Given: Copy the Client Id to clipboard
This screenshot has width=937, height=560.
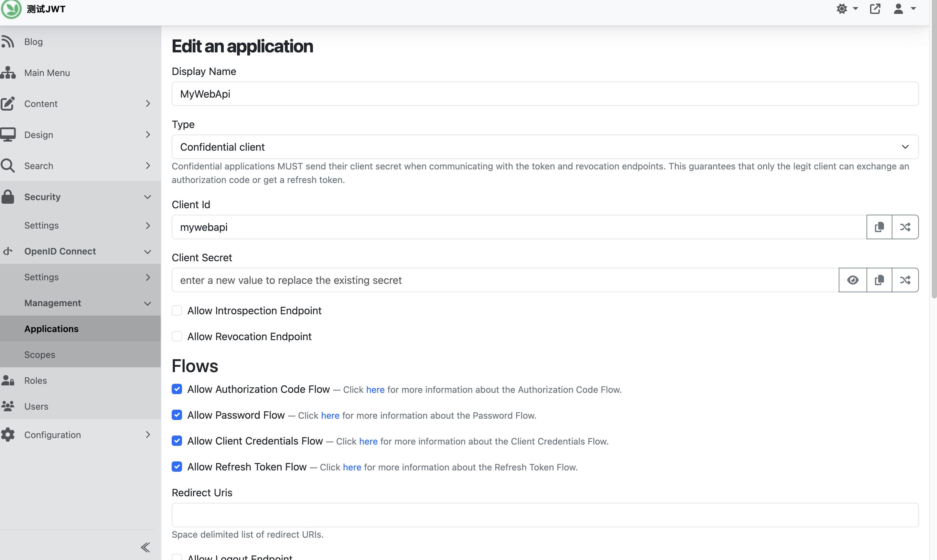Looking at the screenshot, I should (x=879, y=227).
